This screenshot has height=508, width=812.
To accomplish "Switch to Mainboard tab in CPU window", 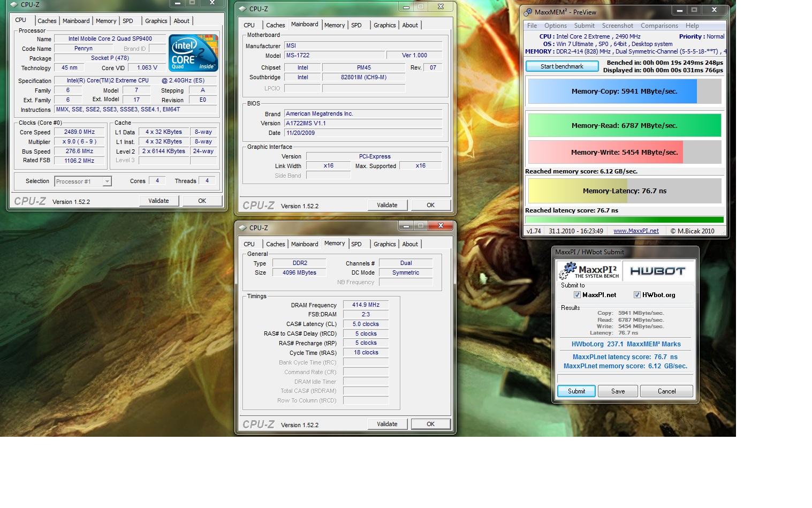I will coord(76,21).
